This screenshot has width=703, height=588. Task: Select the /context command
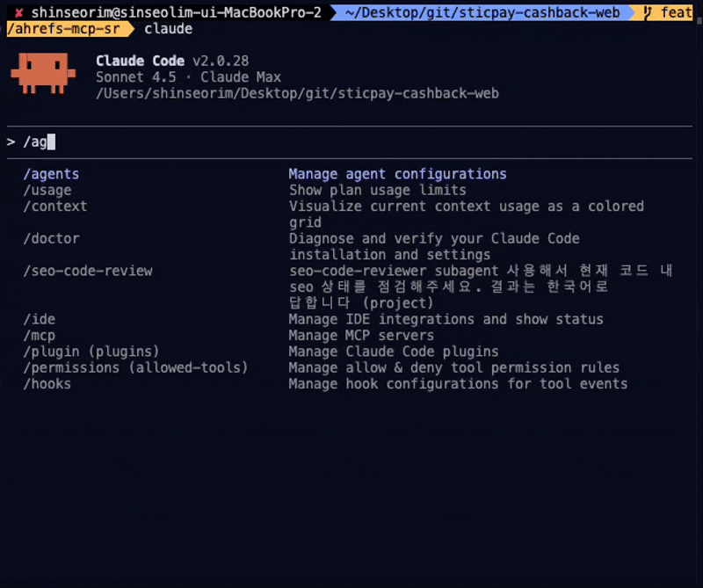(55, 207)
